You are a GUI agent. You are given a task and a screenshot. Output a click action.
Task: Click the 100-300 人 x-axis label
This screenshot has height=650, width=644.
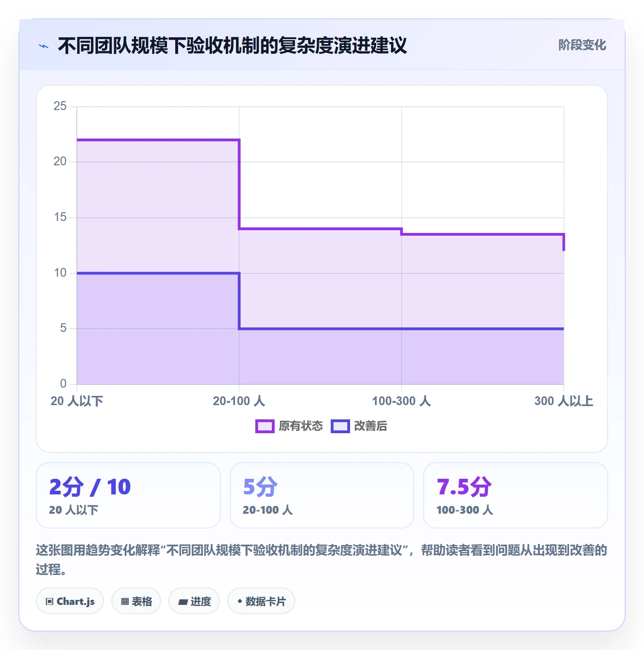pos(401,401)
